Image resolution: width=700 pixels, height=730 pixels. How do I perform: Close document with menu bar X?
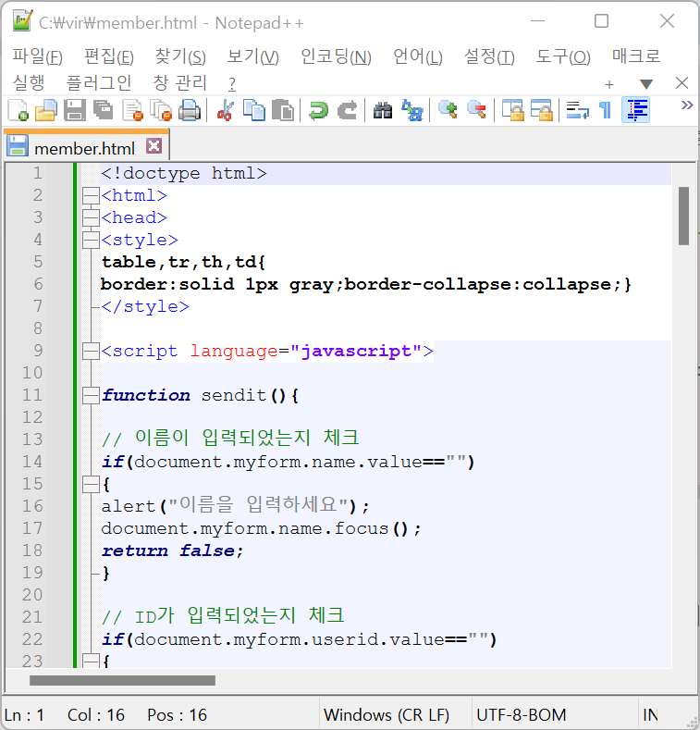[682, 83]
